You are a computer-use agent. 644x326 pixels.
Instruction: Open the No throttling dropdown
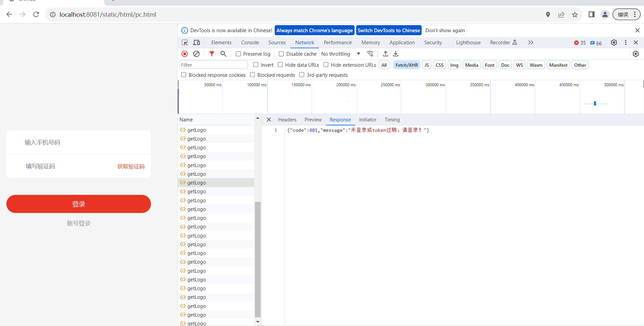[x=341, y=54]
